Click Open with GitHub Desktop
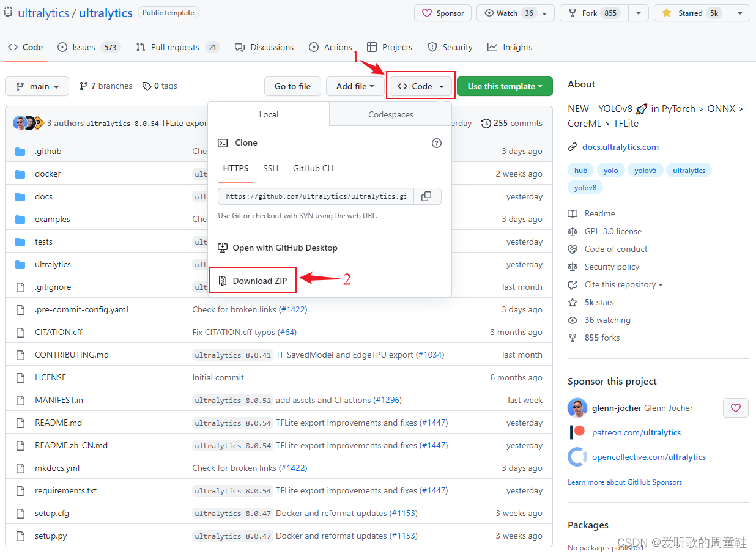756x554 pixels. (x=278, y=248)
